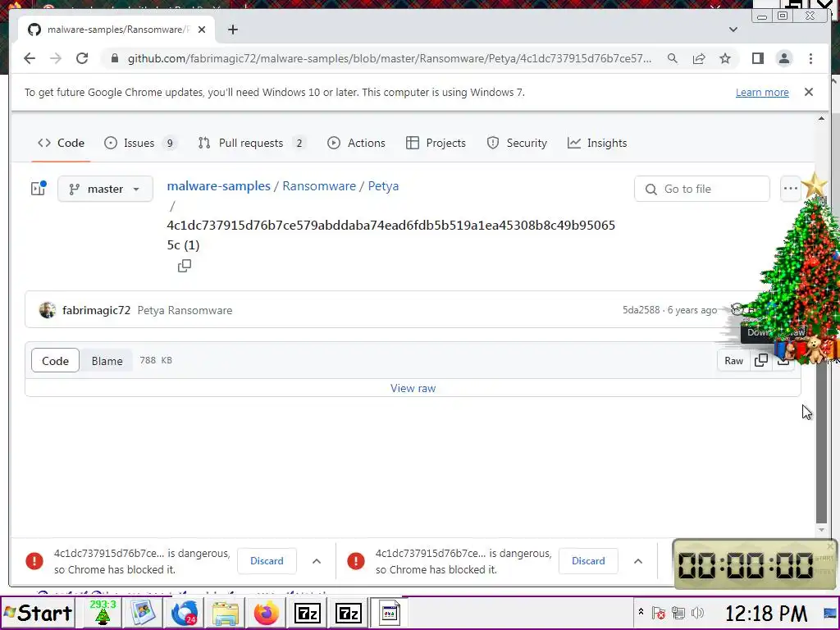Switch to Blame view
The image size is (840, 630).
[x=107, y=361]
